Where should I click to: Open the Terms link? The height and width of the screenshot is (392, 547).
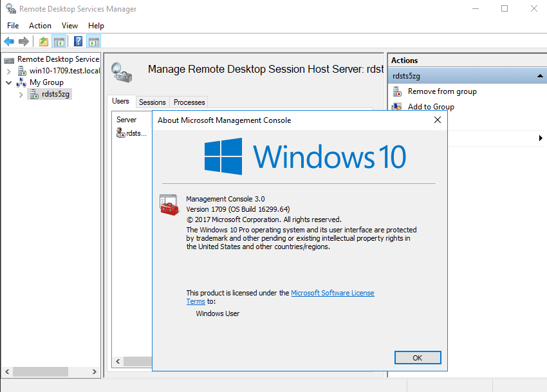pyautogui.click(x=196, y=301)
